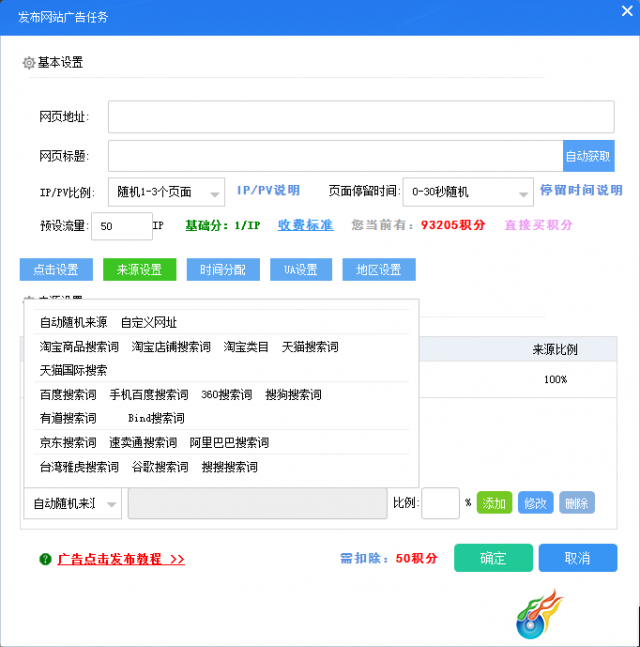
Task: Open the 页面停留时间 dropdown 0-30秒随机
Action: coord(468,192)
